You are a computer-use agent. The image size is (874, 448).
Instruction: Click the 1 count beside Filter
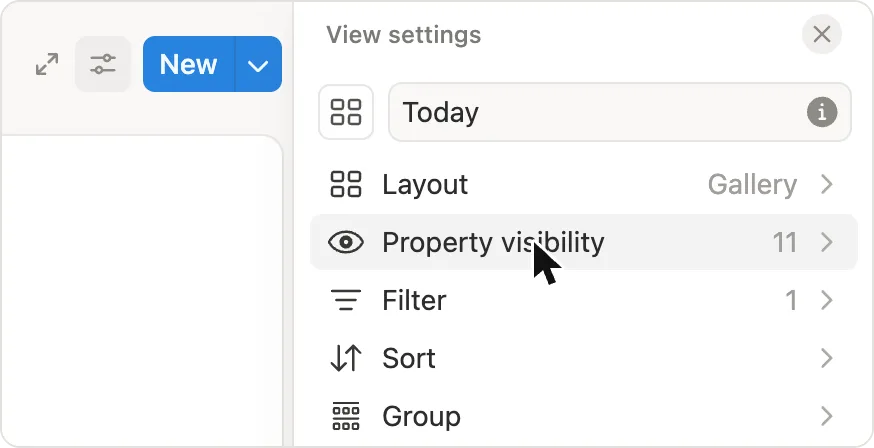pyautogui.click(x=791, y=300)
